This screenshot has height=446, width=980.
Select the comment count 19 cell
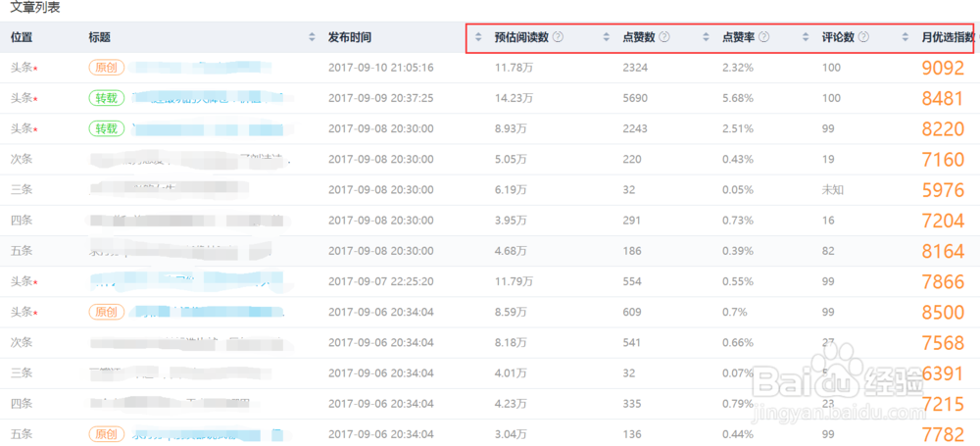(828, 160)
